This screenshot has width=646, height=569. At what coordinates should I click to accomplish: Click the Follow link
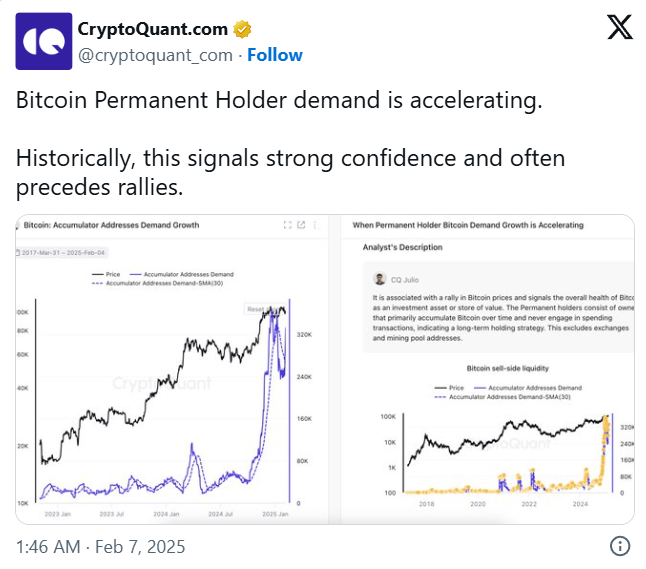[275, 55]
